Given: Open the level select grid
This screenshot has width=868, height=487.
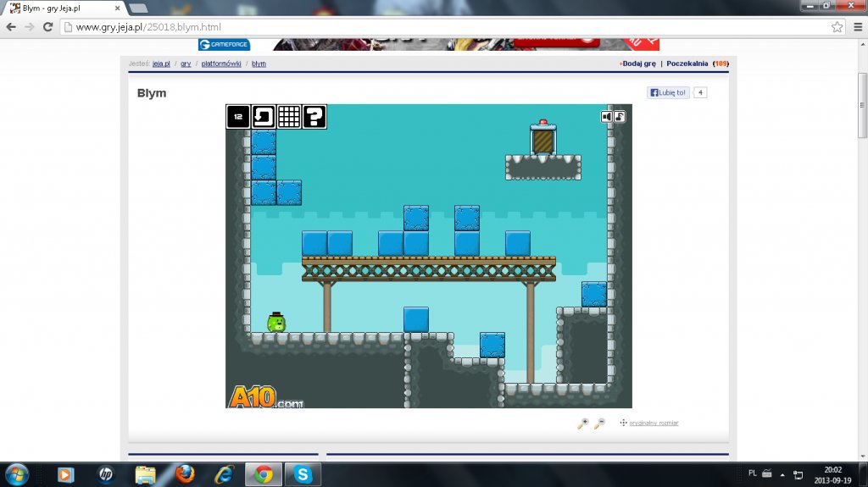Looking at the screenshot, I should [289, 117].
